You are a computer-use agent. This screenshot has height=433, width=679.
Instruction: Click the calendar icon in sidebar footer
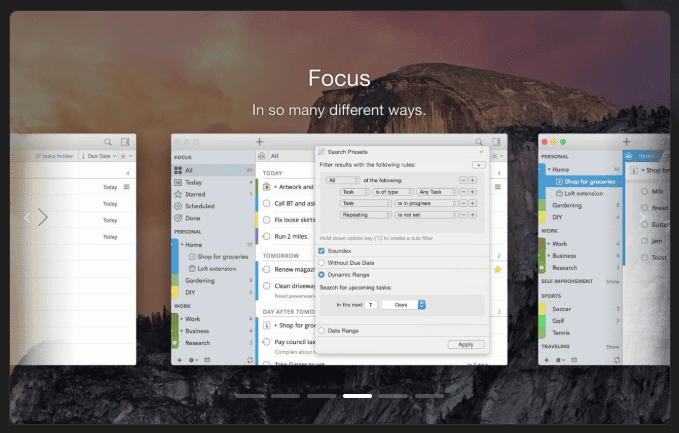(207, 360)
